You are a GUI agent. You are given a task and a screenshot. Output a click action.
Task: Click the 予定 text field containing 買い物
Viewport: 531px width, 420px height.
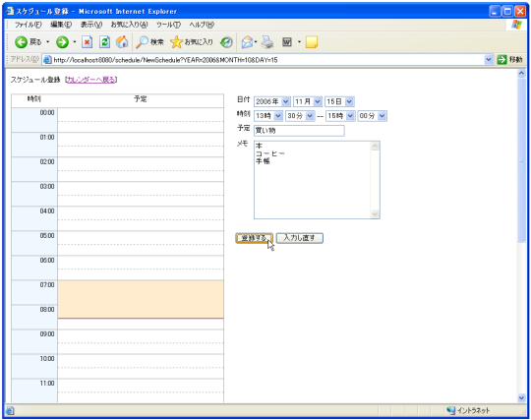[x=299, y=131]
